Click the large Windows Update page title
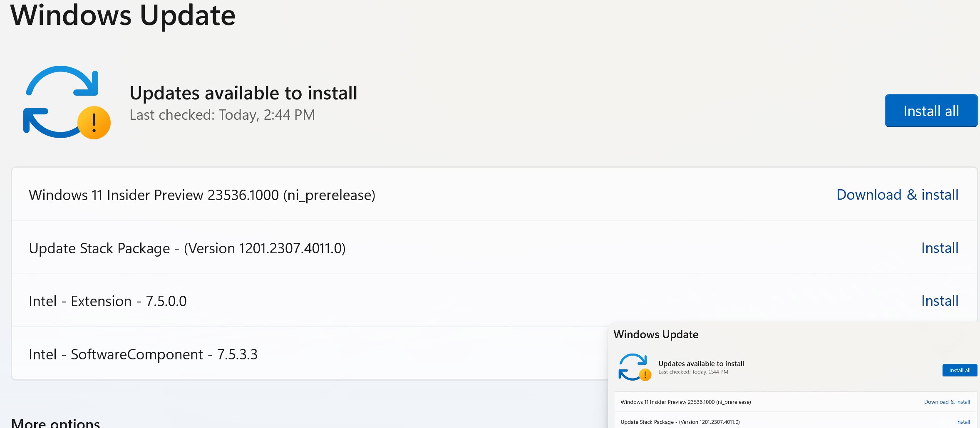Screen dimensions: 980x428 pos(123,15)
